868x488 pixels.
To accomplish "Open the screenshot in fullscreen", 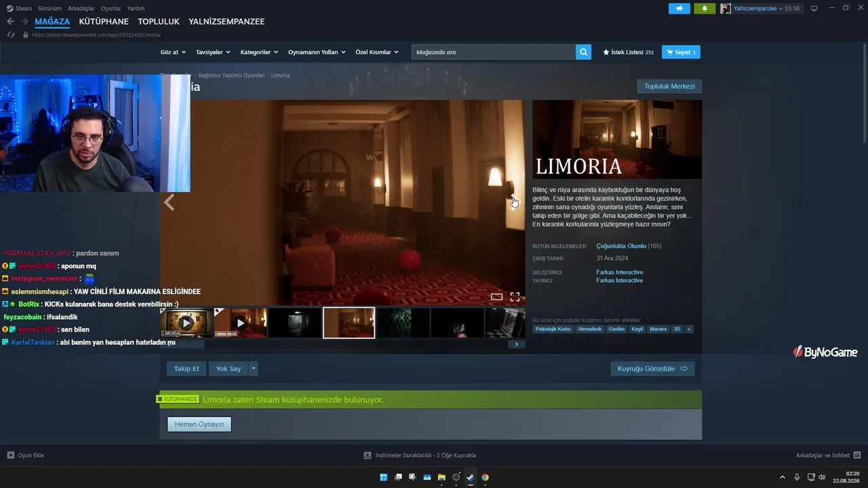I will tap(515, 297).
